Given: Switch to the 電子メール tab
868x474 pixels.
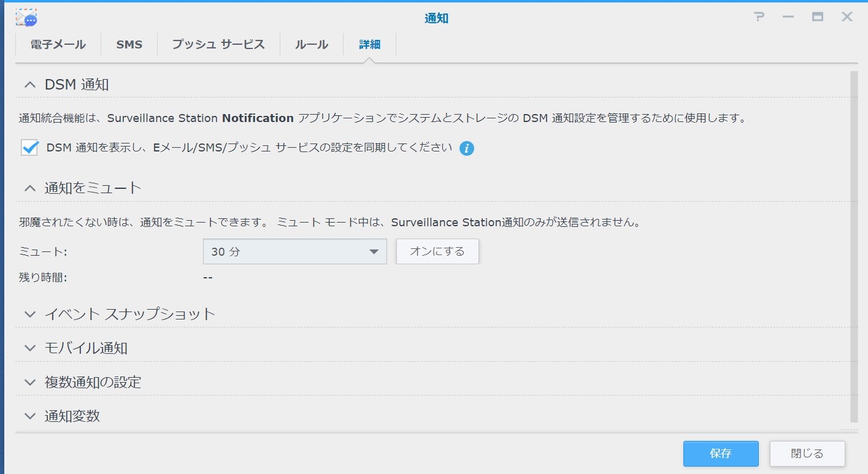Looking at the screenshot, I should point(58,45).
